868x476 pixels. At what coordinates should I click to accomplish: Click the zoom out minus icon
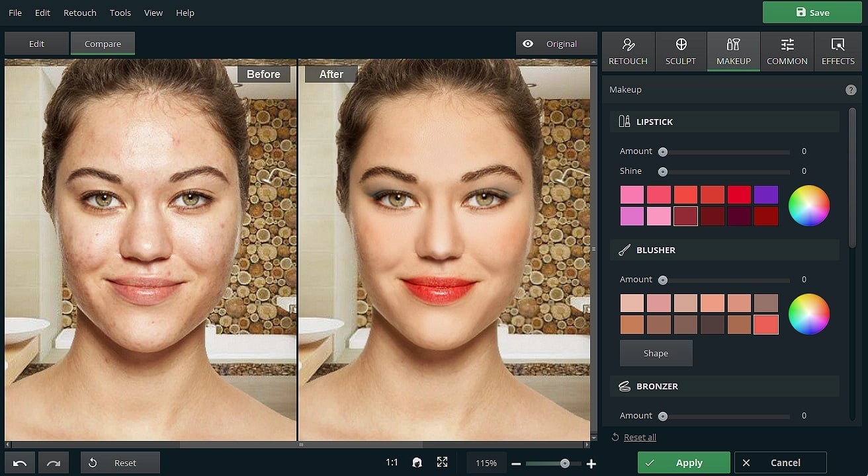pyautogui.click(x=516, y=463)
